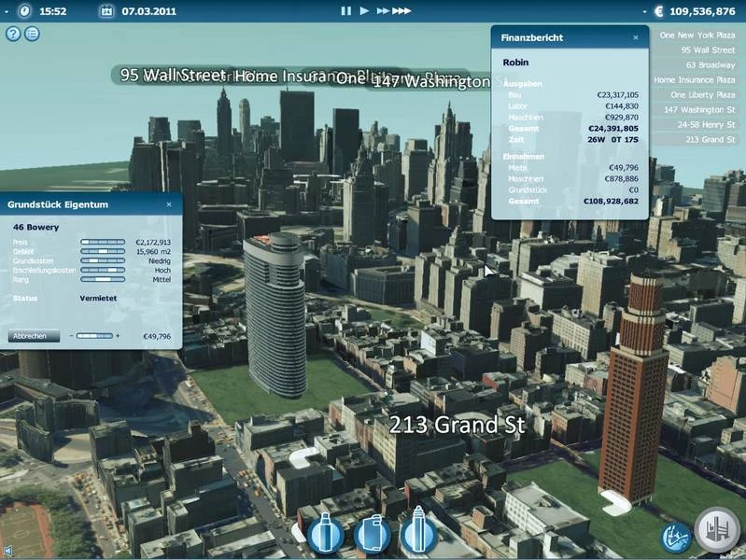Screen dimensions: 746x560
Task: Select the middle curved tower build icon
Action: coord(373,534)
